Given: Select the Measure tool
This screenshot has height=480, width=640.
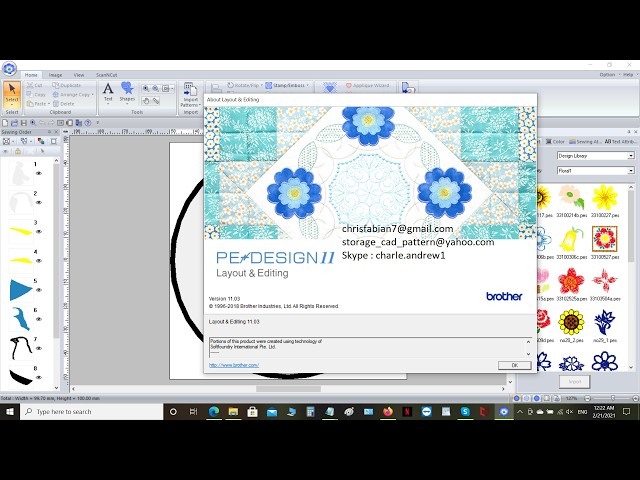Looking at the screenshot, I should [x=156, y=100].
